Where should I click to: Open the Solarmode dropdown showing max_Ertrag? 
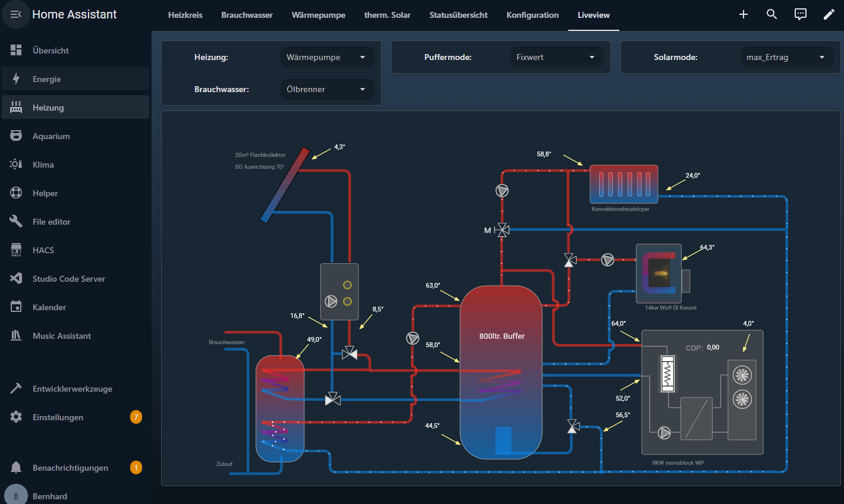[x=786, y=58]
